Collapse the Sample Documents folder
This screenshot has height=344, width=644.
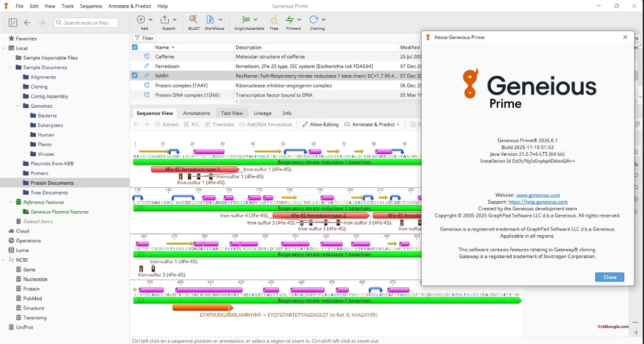pyautogui.click(x=11, y=68)
